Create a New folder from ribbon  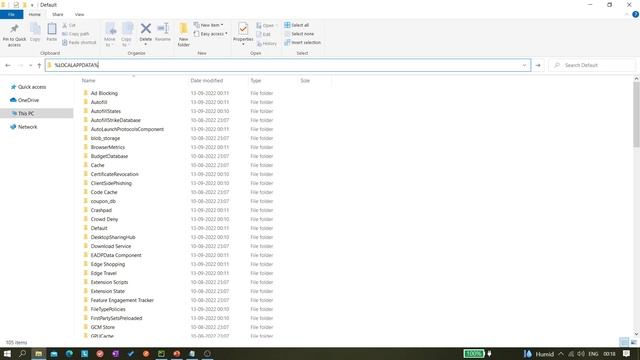point(184,34)
